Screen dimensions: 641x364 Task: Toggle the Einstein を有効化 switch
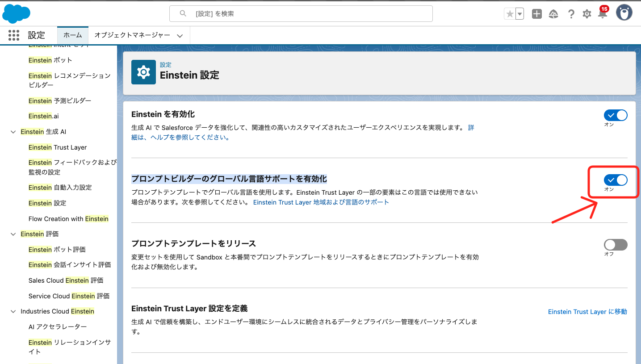pyautogui.click(x=616, y=115)
